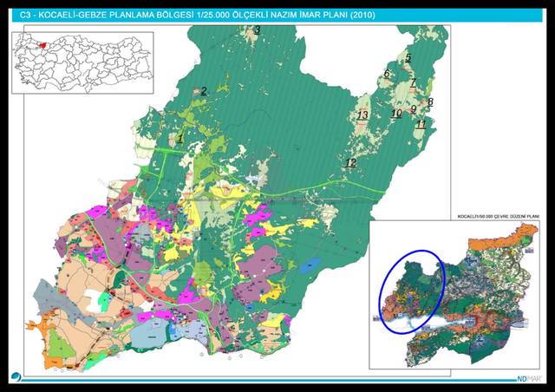The height and width of the screenshot is (392, 555).
Task: Click the map label number 7
Action: (413, 83)
